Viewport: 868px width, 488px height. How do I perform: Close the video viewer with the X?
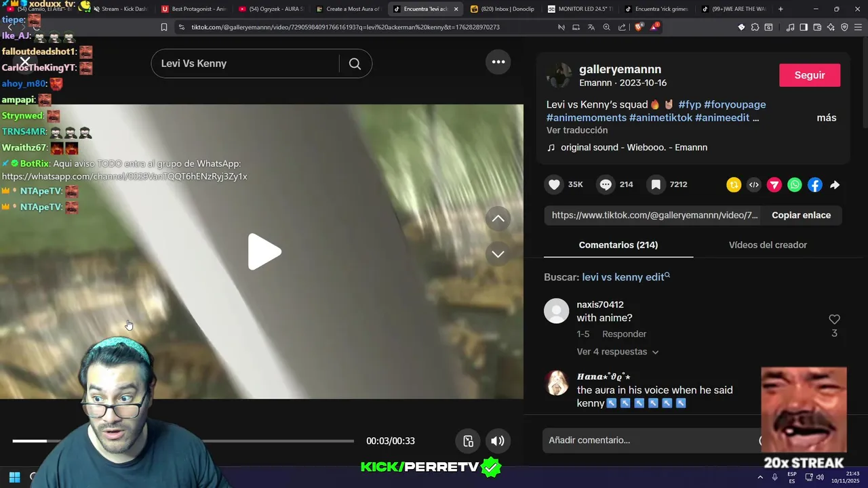pyautogui.click(x=25, y=62)
